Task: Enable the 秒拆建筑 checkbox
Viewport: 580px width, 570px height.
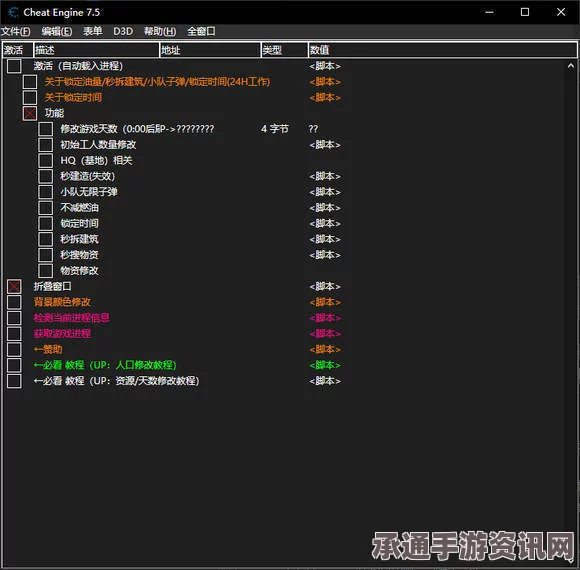Action: click(45, 239)
